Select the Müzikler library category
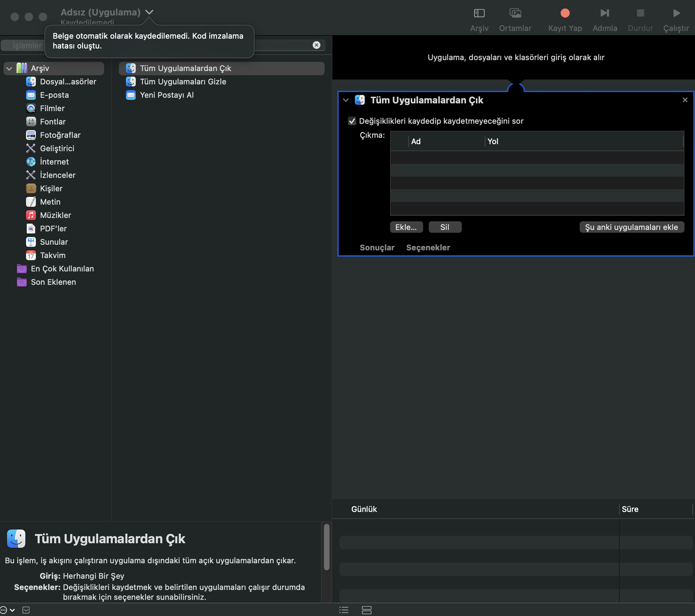 coord(55,215)
